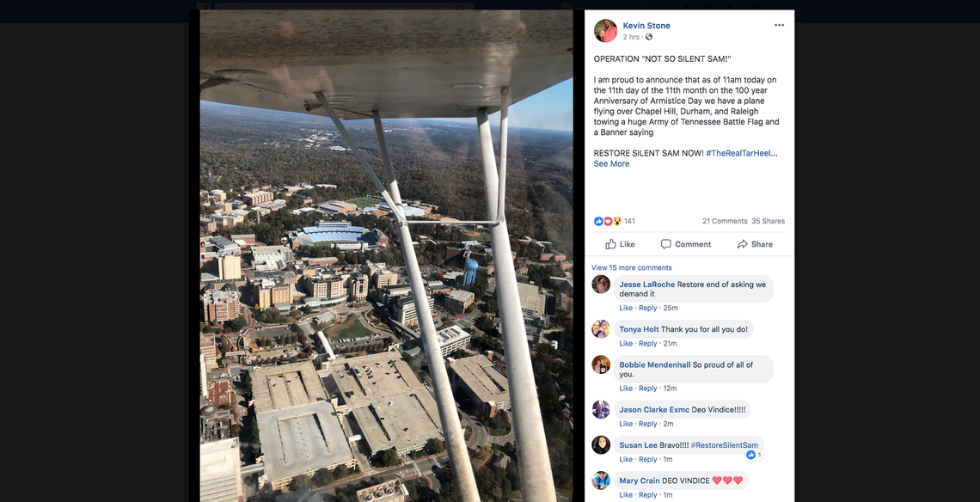The width and height of the screenshot is (980, 502).
Task: Click the Wow face reaction icon
Action: 616,221
